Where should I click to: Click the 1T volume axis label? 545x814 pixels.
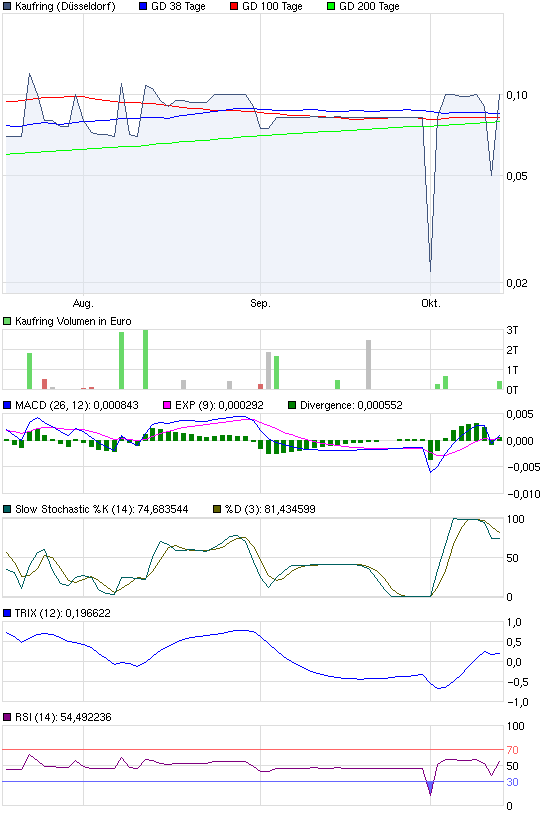512,370
